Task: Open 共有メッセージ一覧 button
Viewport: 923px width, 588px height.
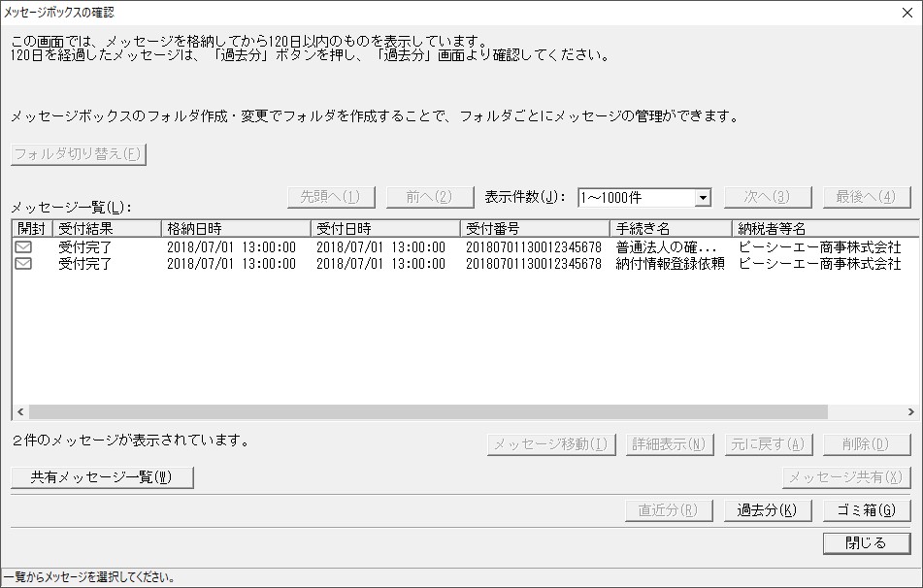Action: point(102,477)
